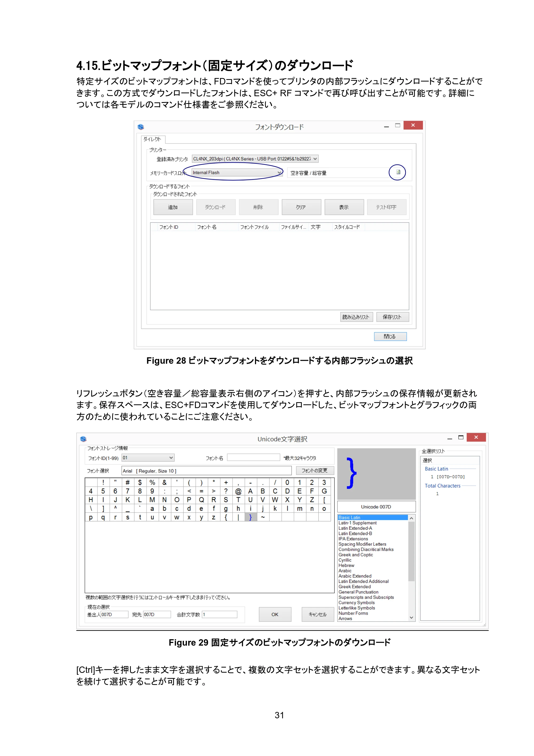534x756 pixels.
Task: Open the フォントID(1-99) dropdown
Action: pos(148,458)
